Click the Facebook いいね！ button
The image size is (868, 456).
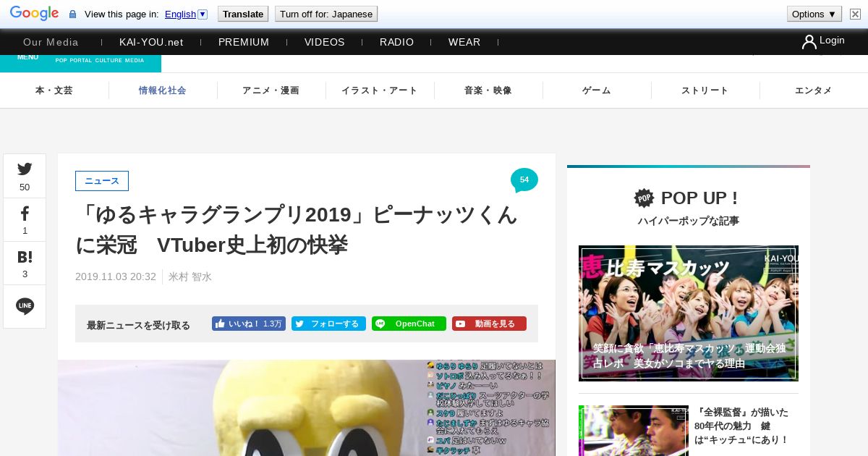[x=248, y=324]
